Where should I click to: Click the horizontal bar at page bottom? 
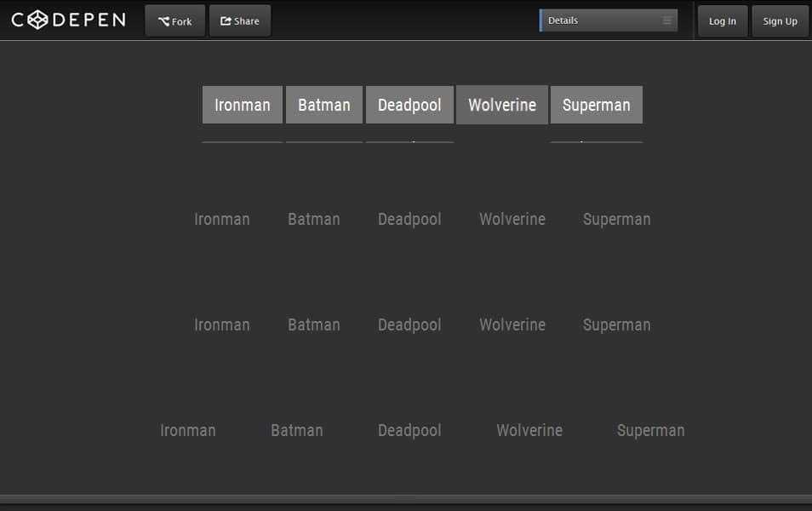(406, 499)
